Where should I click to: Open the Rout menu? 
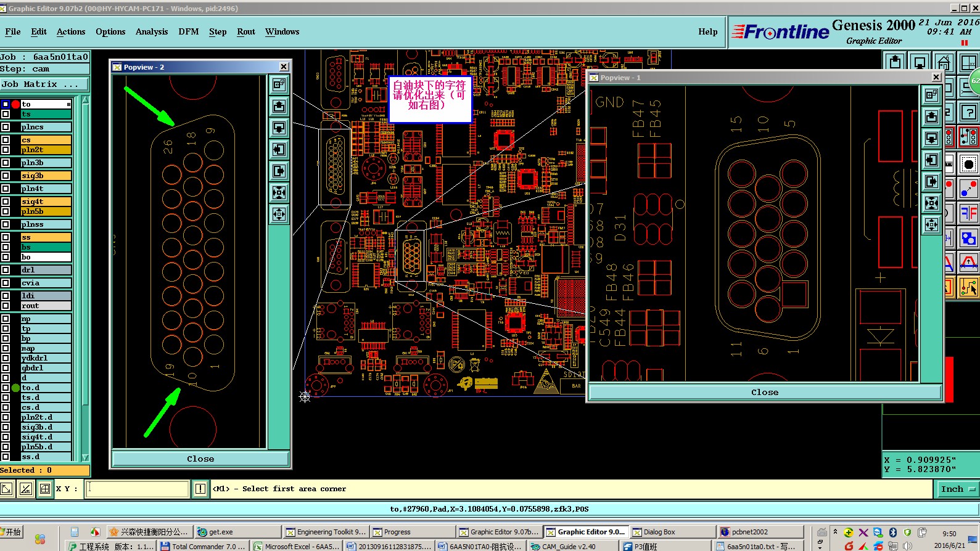[246, 31]
